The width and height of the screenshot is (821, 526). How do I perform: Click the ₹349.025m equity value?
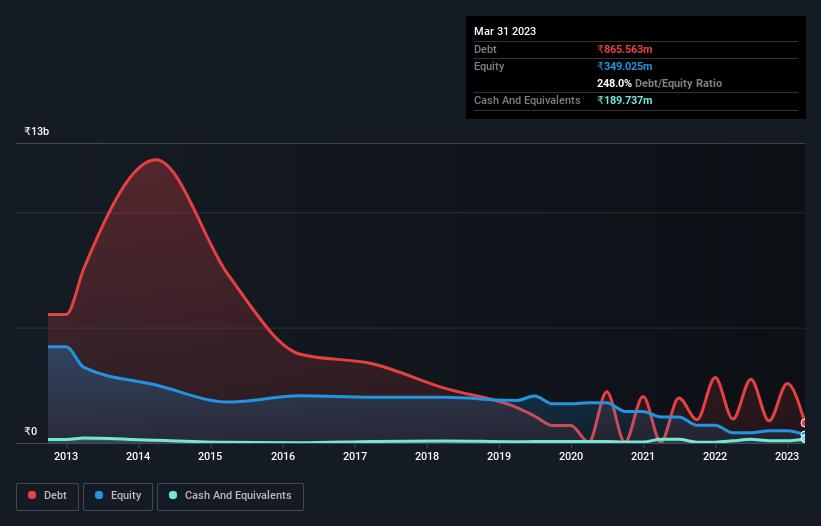[625, 66]
